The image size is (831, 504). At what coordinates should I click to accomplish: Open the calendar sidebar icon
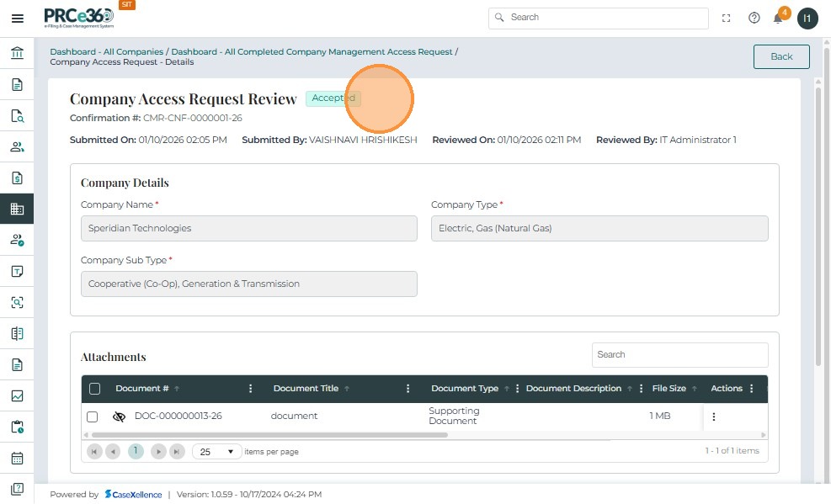tap(17, 458)
